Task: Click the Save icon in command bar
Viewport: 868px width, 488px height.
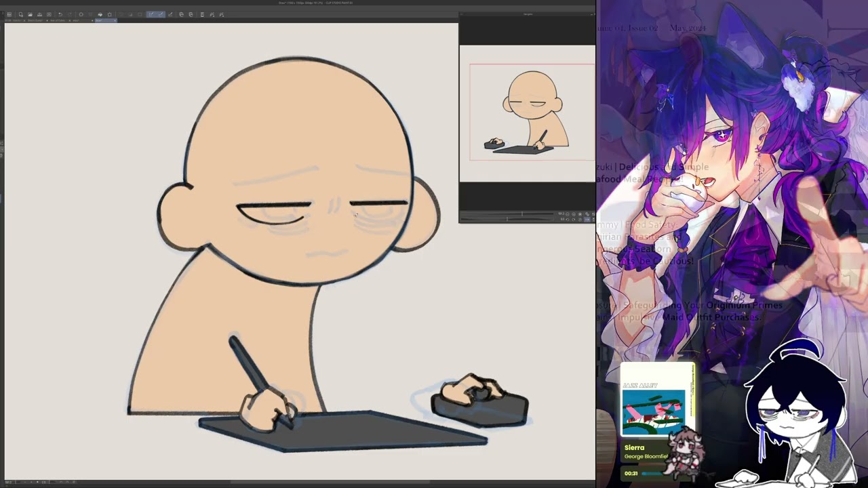Action: pyautogui.click(x=39, y=14)
